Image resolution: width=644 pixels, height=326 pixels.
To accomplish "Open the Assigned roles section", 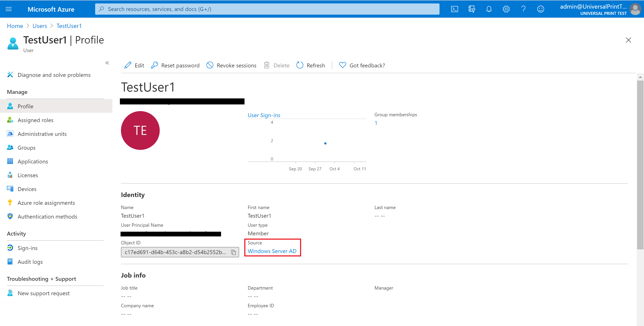I will coord(35,120).
